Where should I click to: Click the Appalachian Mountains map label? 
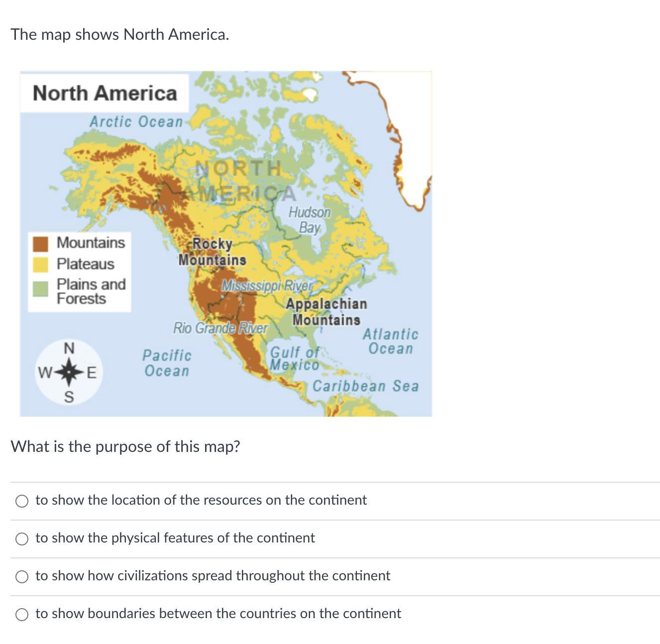(327, 312)
